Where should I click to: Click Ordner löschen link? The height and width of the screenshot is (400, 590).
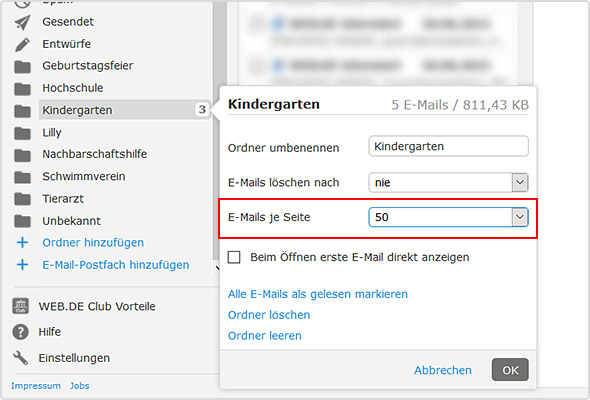tap(269, 315)
